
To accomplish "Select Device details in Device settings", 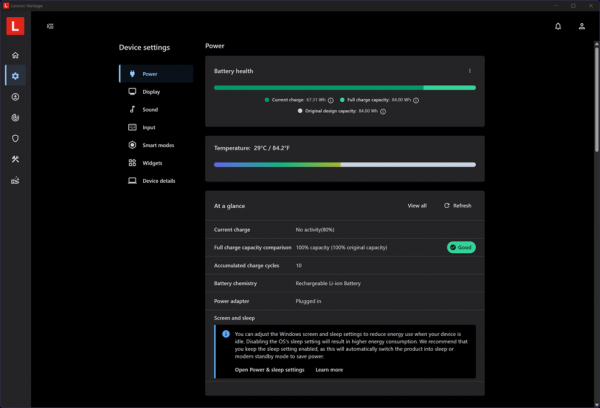I will [x=156, y=181].
